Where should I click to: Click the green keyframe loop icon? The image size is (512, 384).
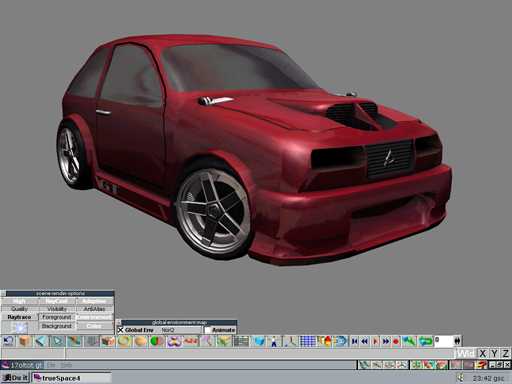click(x=425, y=341)
